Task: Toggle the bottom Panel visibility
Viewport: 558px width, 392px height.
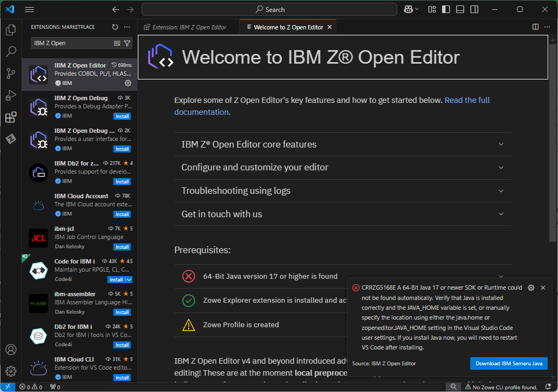Action: tap(459, 9)
